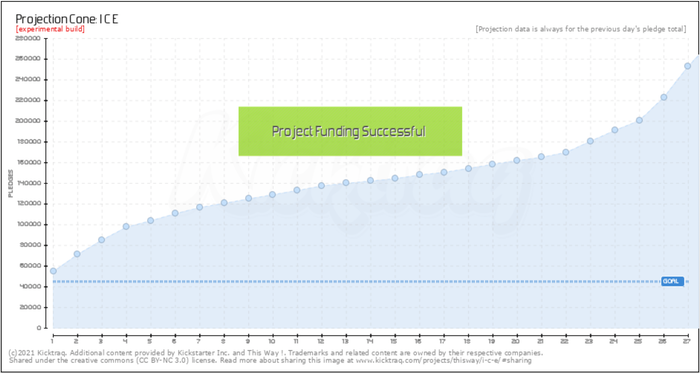
Task: Click the data point for day 23
Action: [590, 141]
